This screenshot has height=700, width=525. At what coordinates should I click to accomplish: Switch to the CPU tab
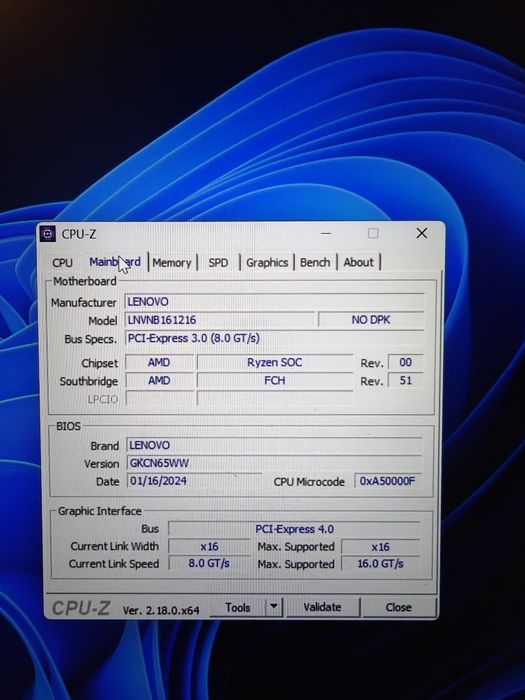(62, 262)
